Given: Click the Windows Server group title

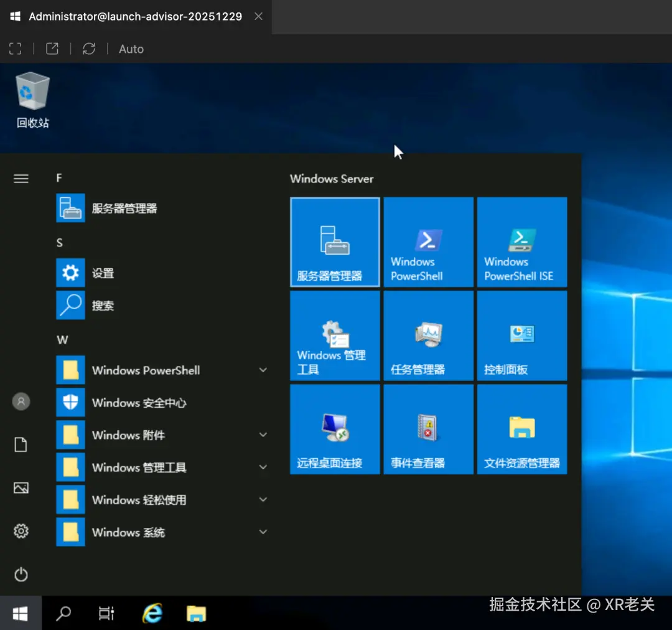Looking at the screenshot, I should [x=331, y=179].
